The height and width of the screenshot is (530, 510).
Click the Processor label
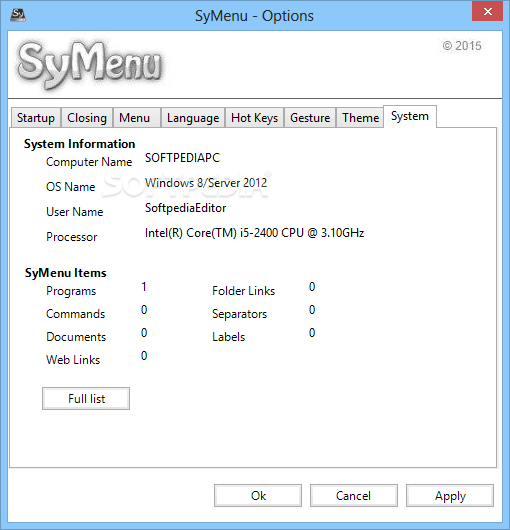click(72, 237)
